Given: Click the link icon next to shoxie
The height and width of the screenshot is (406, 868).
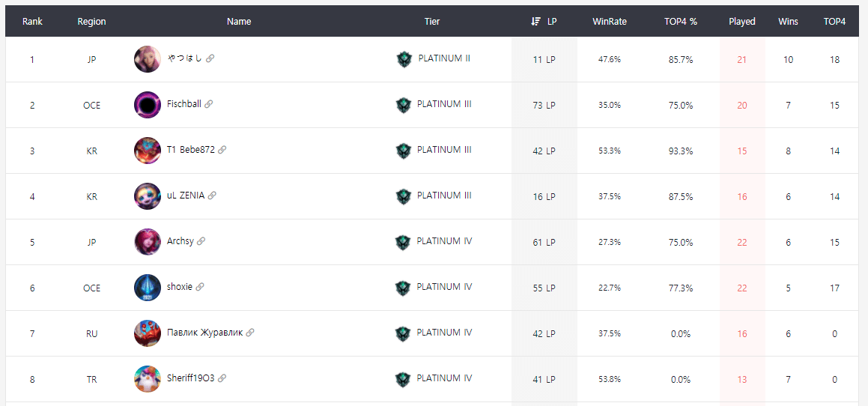Looking at the screenshot, I should (x=200, y=287).
